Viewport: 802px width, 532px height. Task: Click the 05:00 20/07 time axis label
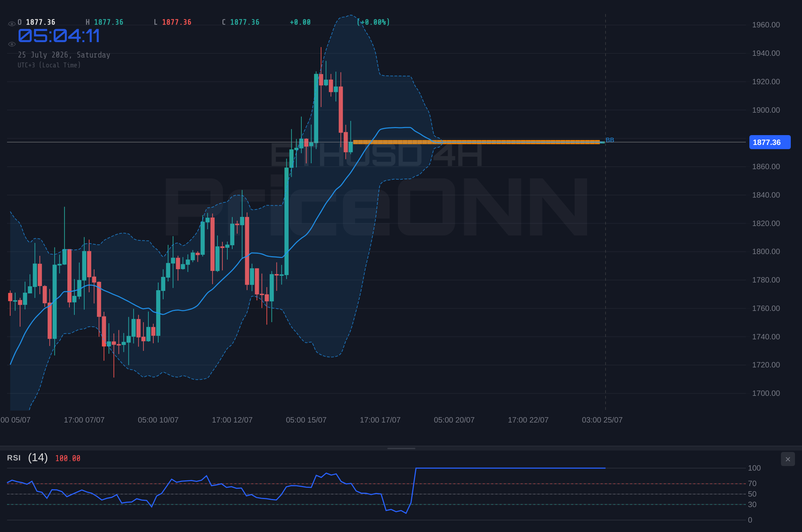click(x=454, y=420)
